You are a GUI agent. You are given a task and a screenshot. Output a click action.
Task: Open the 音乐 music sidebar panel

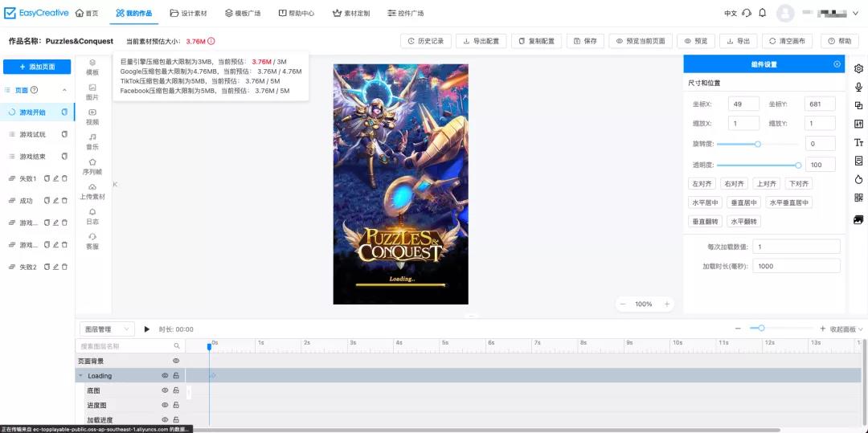coord(92,141)
